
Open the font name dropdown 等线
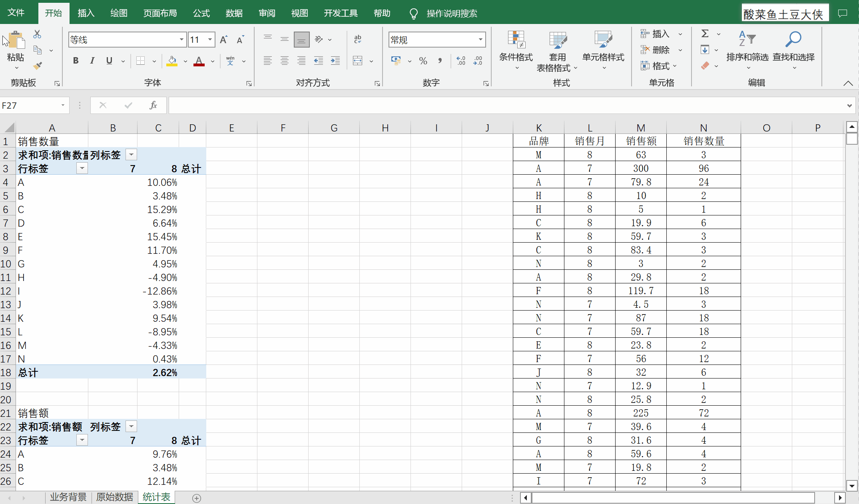pos(181,40)
